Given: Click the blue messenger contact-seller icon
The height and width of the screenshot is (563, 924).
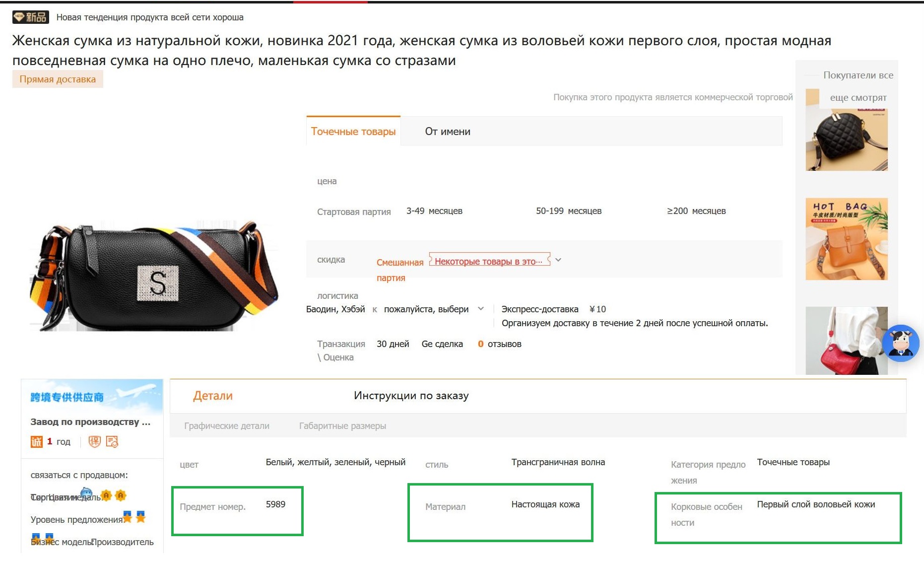Looking at the screenshot, I should coord(86,493).
